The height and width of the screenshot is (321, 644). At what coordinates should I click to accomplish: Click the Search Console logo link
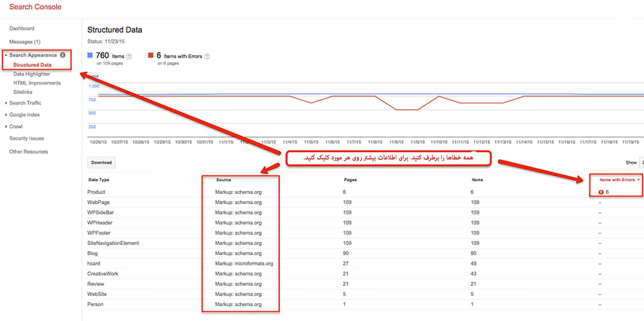pos(35,7)
